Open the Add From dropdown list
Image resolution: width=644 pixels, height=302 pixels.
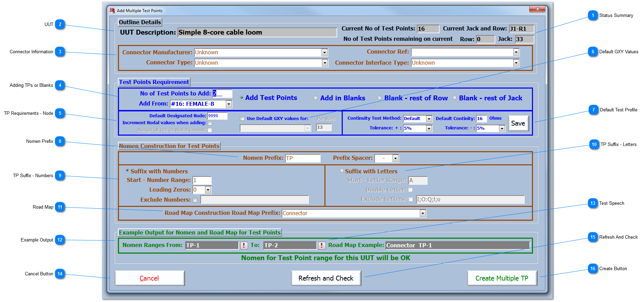pyautogui.click(x=229, y=104)
